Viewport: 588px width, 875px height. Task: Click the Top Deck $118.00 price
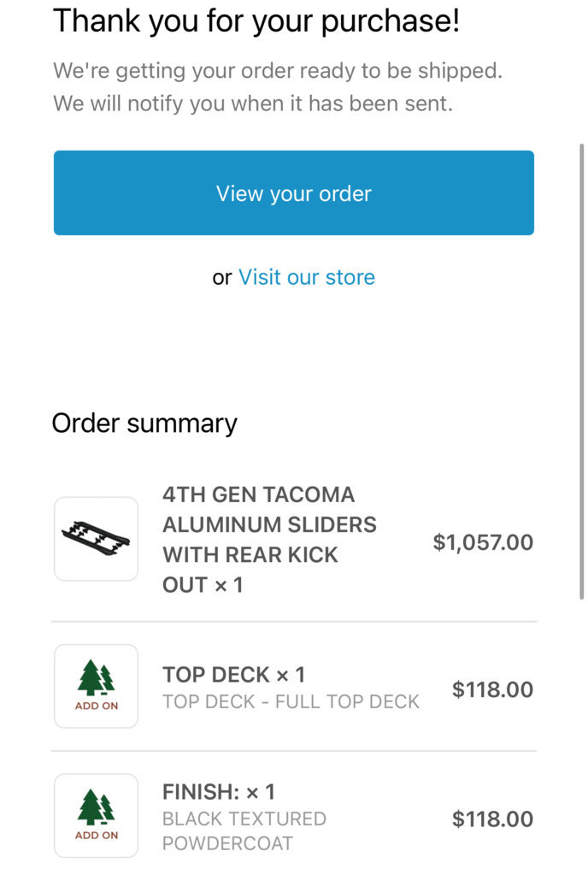(492, 689)
